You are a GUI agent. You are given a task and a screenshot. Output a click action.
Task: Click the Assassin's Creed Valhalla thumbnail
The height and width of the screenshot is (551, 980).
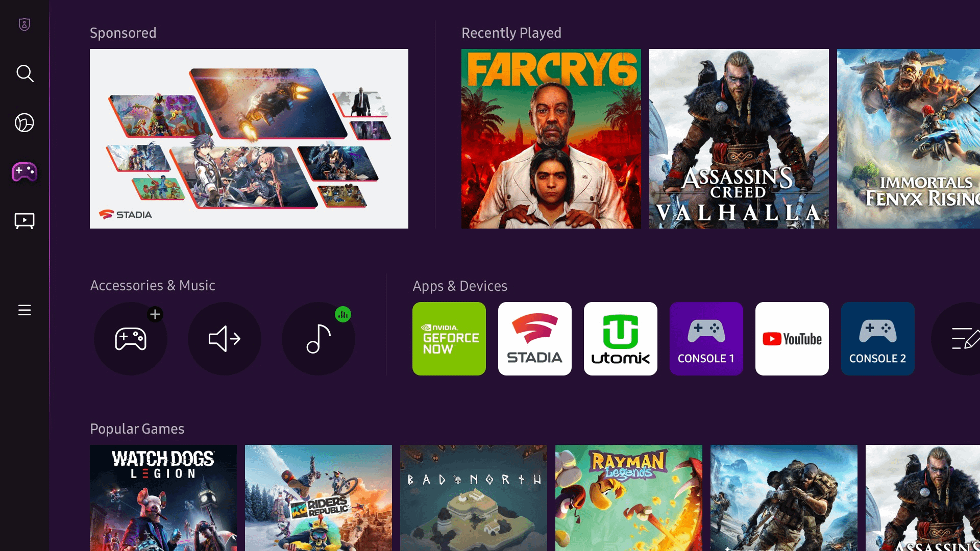[739, 139]
